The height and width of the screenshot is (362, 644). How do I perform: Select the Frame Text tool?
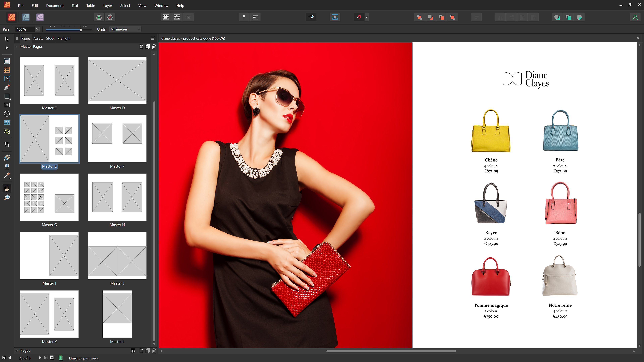[7, 61]
